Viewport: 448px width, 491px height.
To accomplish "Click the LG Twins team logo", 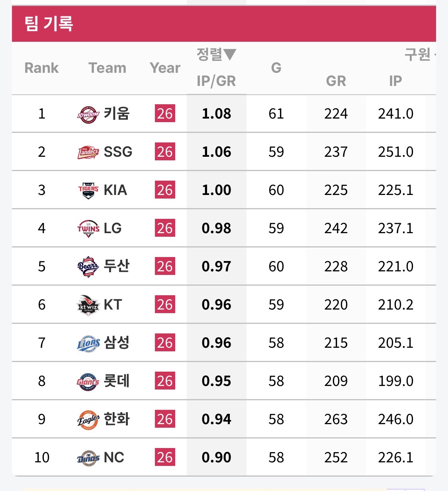I will pos(88,229).
